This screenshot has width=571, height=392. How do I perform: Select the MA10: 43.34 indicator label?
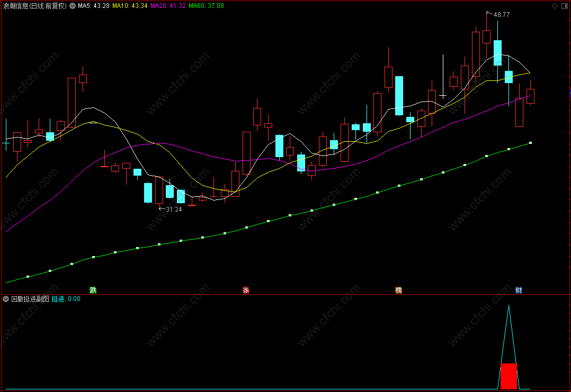130,6
